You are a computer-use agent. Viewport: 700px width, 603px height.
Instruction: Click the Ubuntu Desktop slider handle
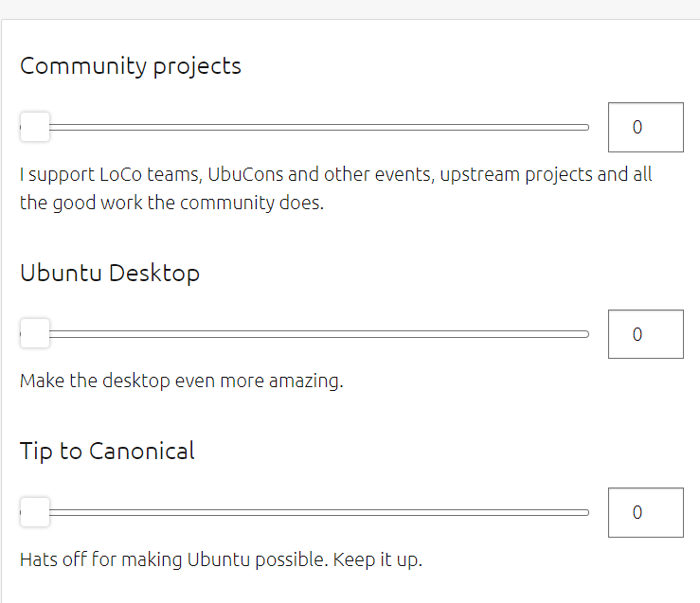pos(35,333)
